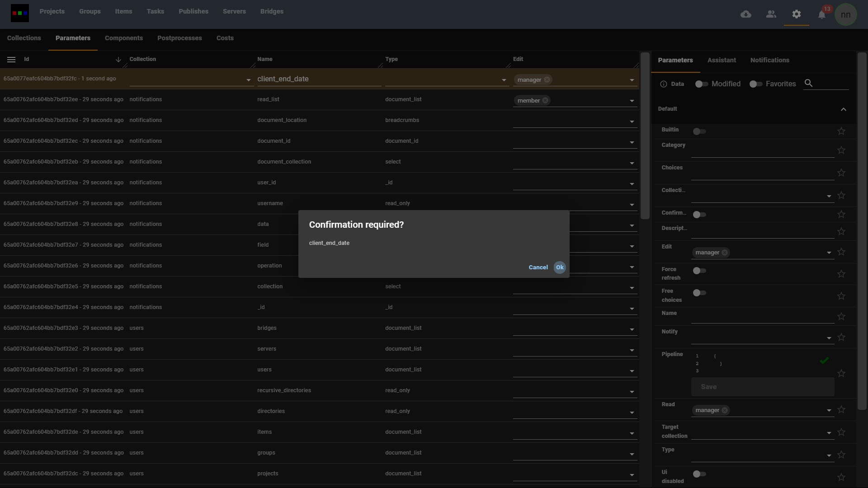868x488 pixels.
Task: Open the search icon in the side panel
Action: 809,83
